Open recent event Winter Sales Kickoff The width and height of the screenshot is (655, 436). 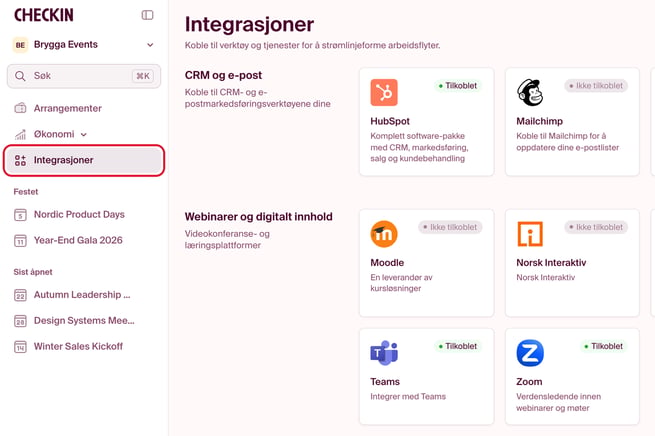coord(78,347)
